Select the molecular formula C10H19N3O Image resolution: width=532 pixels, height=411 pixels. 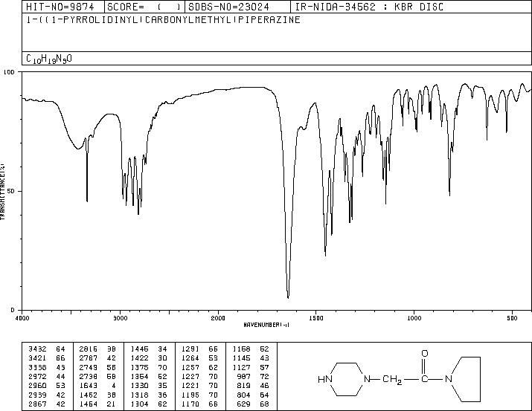49,59
